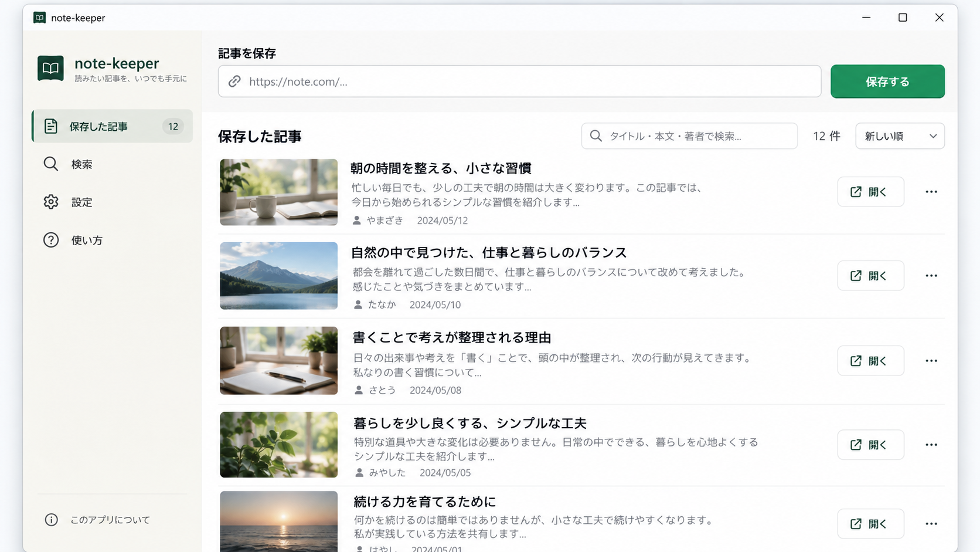Open more options for 朝の時間を整える article
This screenshot has width=980, height=552.
pyautogui.click(x=931, y=192)
